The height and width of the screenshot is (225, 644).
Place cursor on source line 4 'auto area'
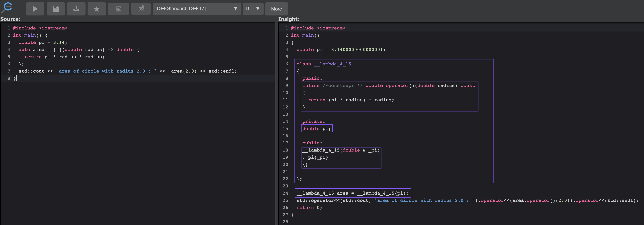[31, 50]
